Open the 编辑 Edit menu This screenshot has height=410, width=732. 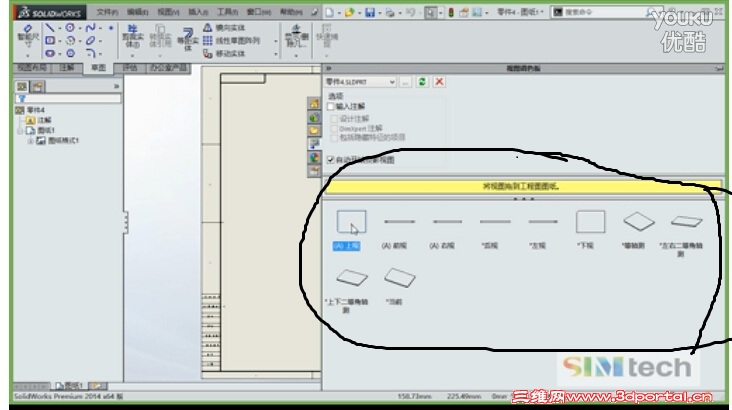click(138, 12)
